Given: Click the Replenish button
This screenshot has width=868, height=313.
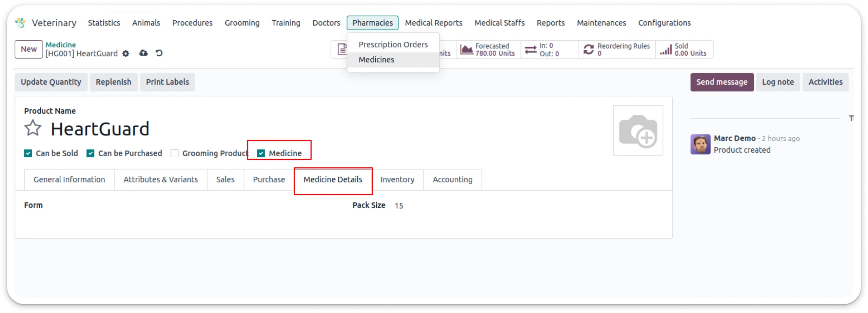Looking at the screenshot, I should 114,82.
